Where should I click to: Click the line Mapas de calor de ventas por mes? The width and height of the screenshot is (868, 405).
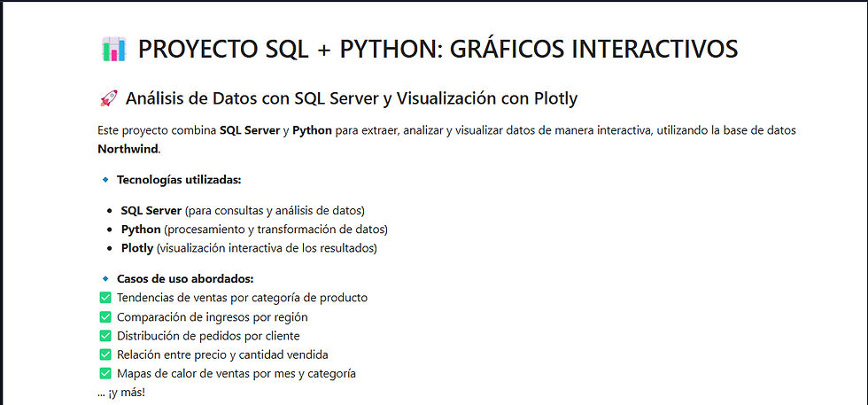(236, 373)
